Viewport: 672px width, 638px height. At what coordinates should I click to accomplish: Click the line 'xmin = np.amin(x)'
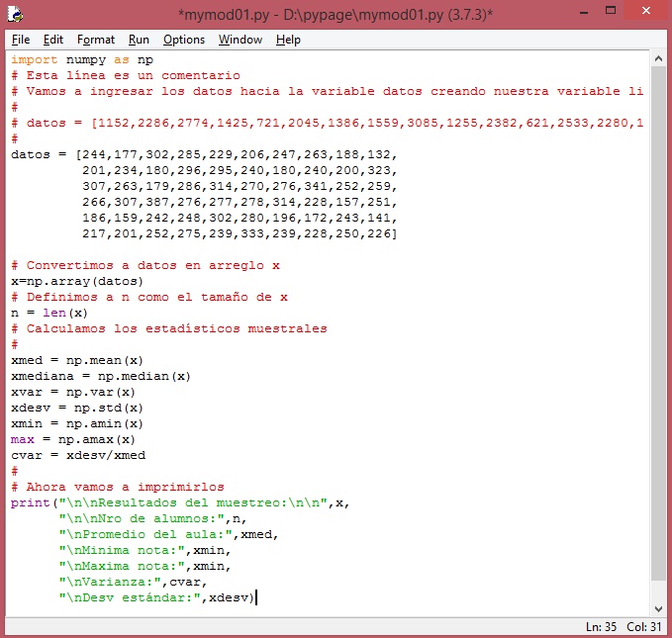pyautogui.click(x=77, y=423)
